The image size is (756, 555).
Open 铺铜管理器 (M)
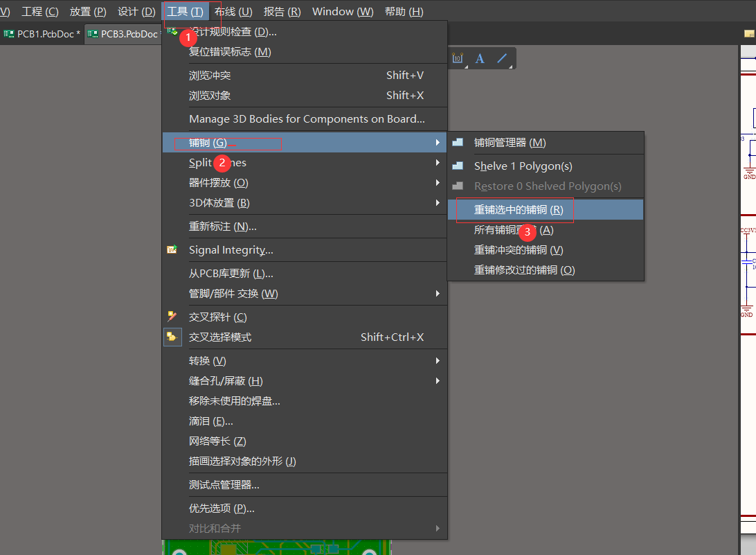pos(546,143)
